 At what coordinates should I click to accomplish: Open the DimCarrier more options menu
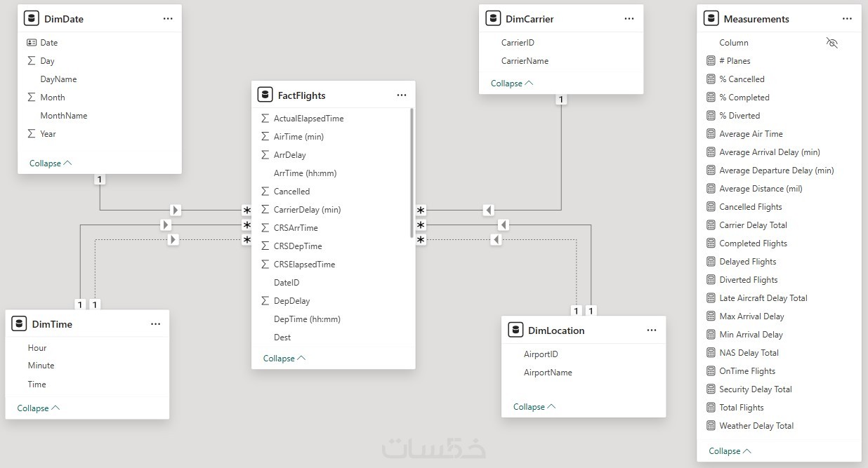click(x=629, y=19)
